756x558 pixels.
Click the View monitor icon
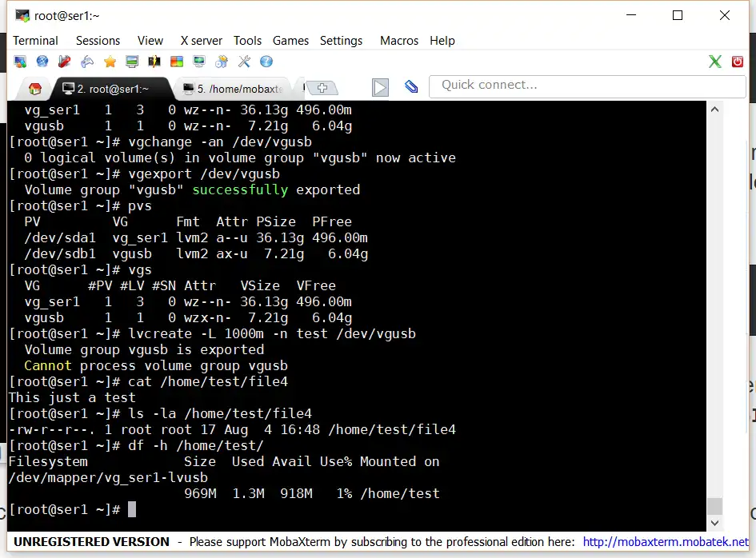(132, 62)
